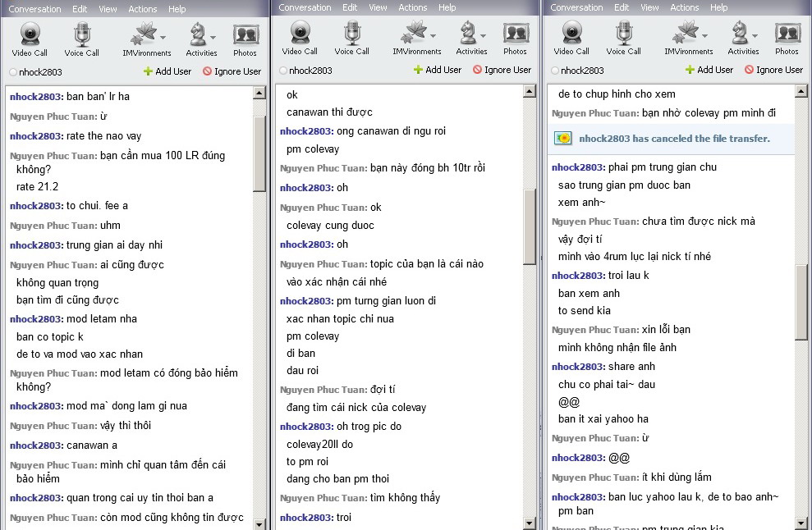The height and width of the screenshot is (530, 812).
Task: Open Help menu in left window
Action: (177, 9)
